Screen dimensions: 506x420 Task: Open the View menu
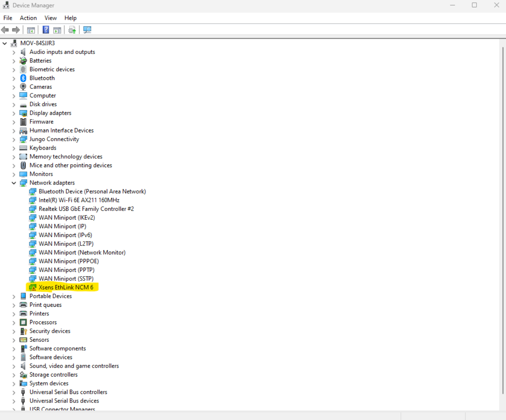(50, 18)
